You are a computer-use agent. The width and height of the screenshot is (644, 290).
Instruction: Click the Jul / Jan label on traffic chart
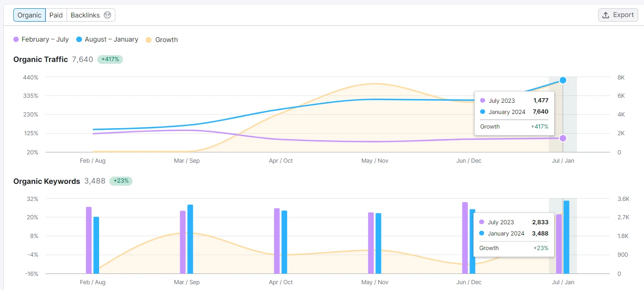pos(563,161)
